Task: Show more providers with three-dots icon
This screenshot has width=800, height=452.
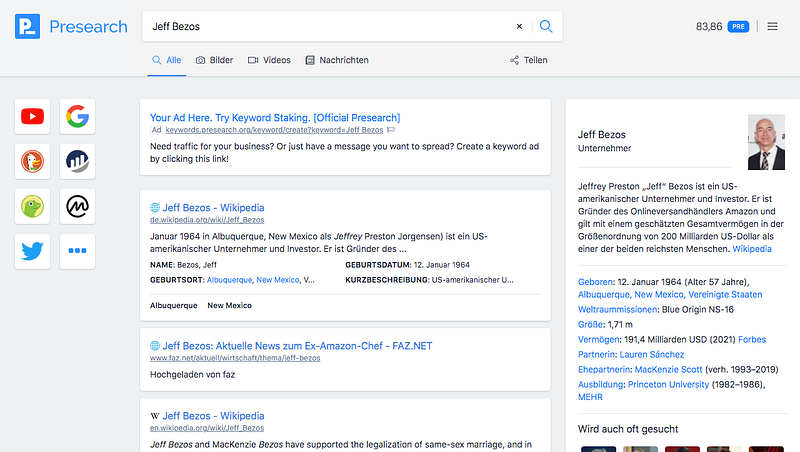Action: point(78,251)
